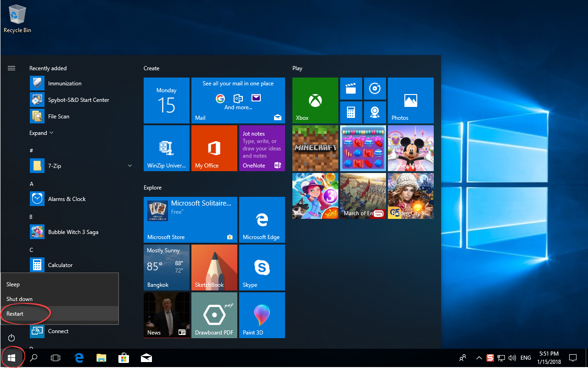Open the News tile
588x368 pixels.
point(167,315)
